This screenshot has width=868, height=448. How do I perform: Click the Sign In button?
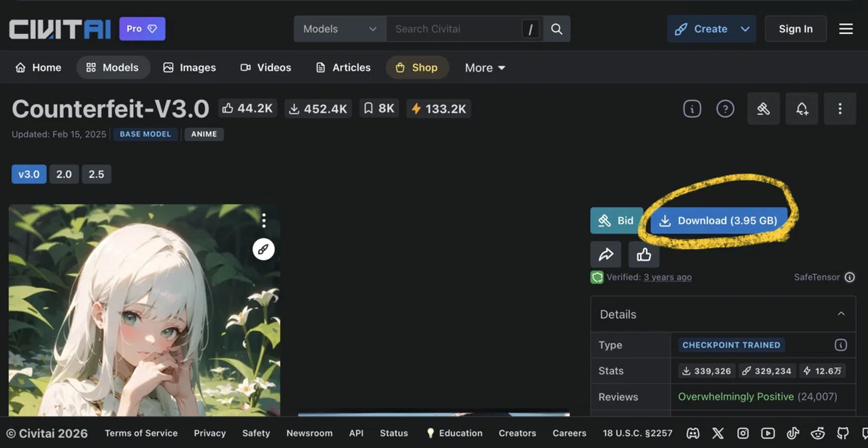tap(796, 29)
